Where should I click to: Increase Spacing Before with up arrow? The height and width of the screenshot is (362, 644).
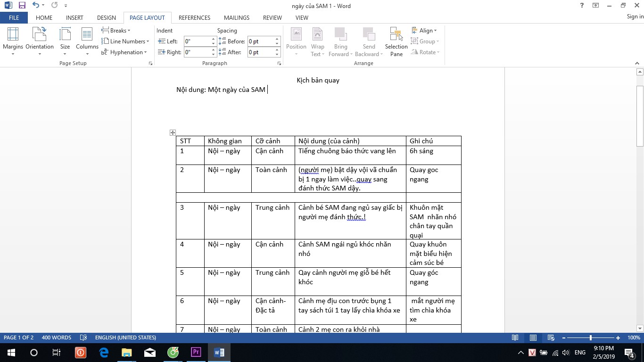277,39
